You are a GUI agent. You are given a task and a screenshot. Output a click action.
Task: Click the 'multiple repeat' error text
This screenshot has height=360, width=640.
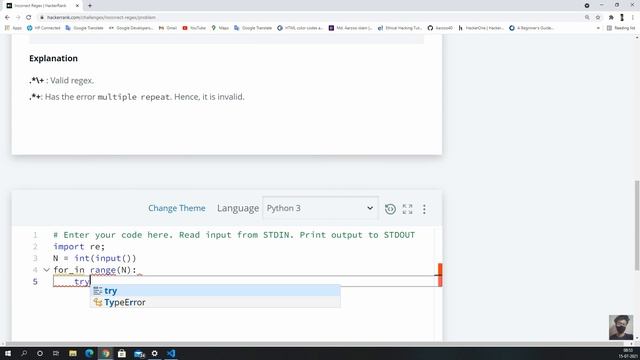pyautogui.click(x=133, y=97)
